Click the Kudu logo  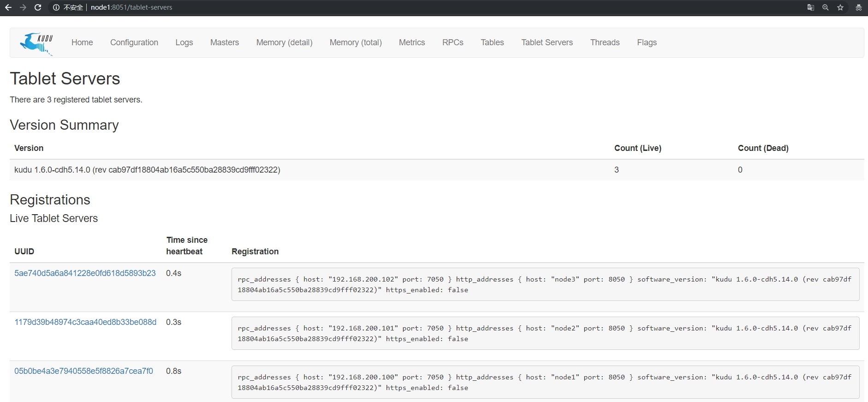(36, 44)
